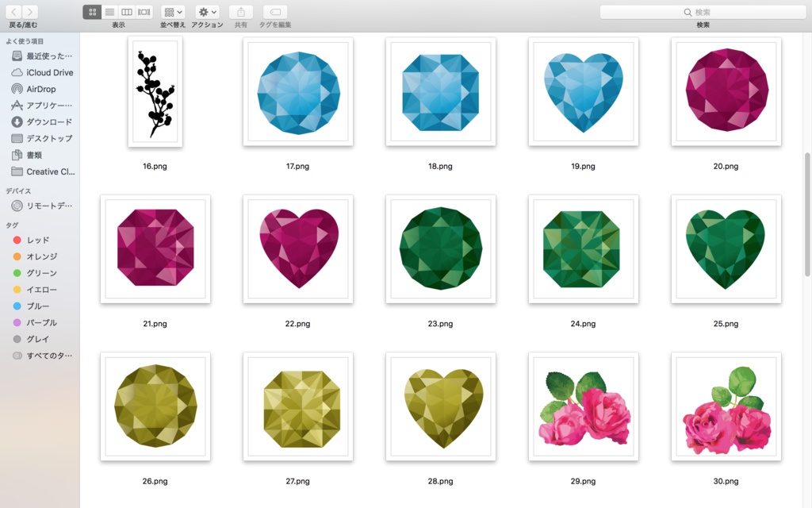Open デスクトップ in the sidebar
This screenshot has height=508, width=812.
41,138
